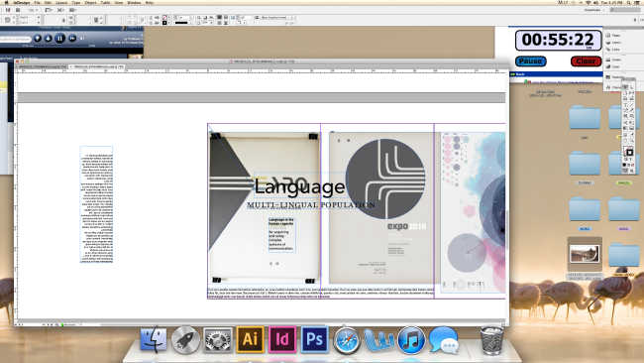644x363 pixels.
Task: Click the blue Pause timer button
Action: click(x=530, y=60)
